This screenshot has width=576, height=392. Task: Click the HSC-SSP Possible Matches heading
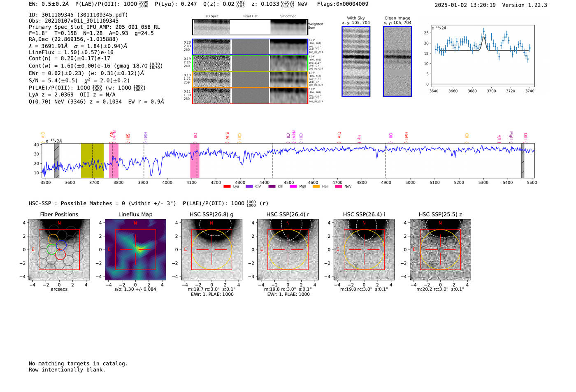pyautogui.click(x=149, y=203)
